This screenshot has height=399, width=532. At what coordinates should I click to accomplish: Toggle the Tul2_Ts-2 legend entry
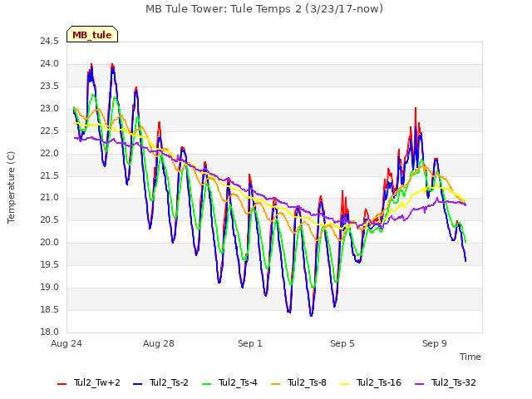tap(160, 383)
